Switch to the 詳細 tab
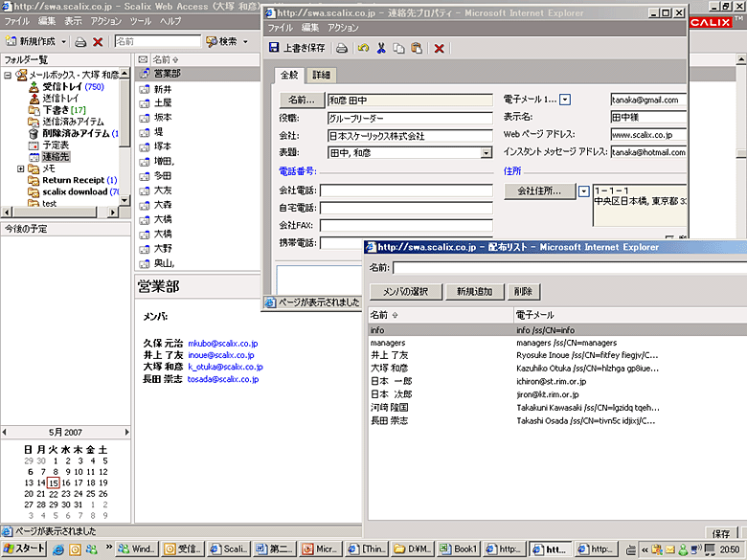 322,75
